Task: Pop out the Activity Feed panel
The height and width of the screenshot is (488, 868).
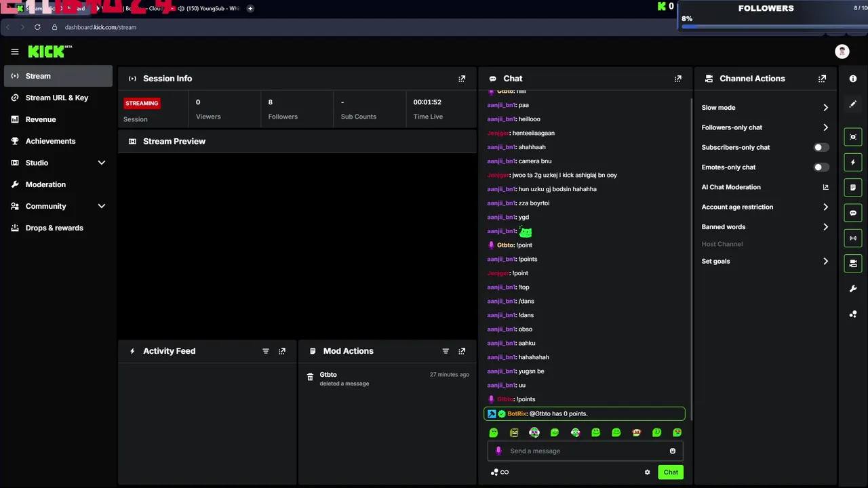Action: coord(282,351)
